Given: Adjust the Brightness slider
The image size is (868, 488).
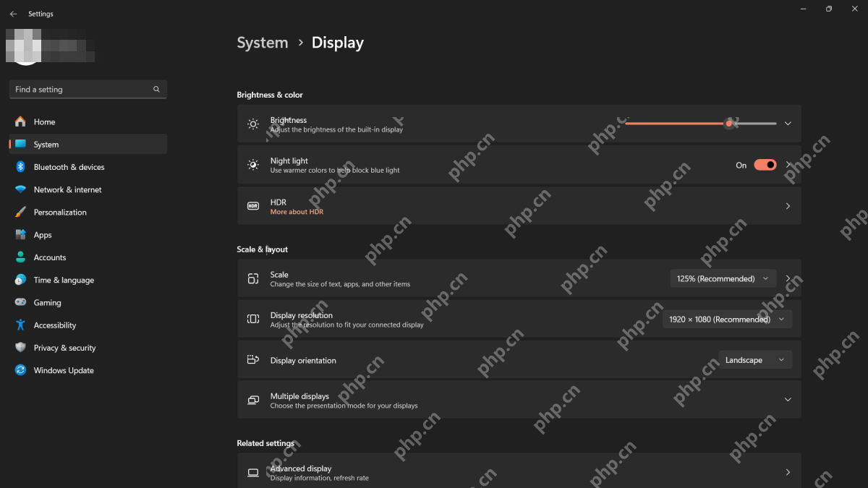Looking at the screenshot, I should tap(700, 124).
